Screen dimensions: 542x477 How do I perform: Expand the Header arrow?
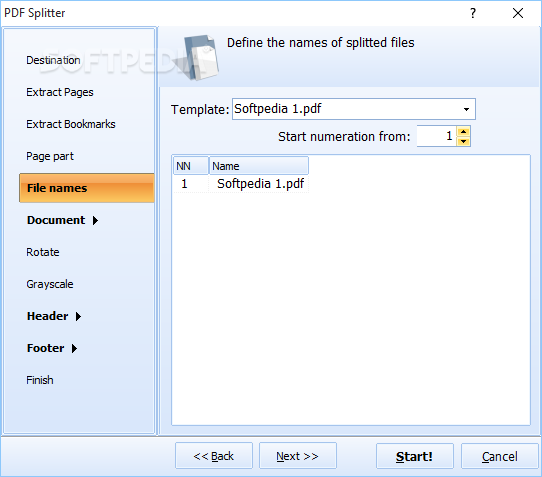(78, 317)
